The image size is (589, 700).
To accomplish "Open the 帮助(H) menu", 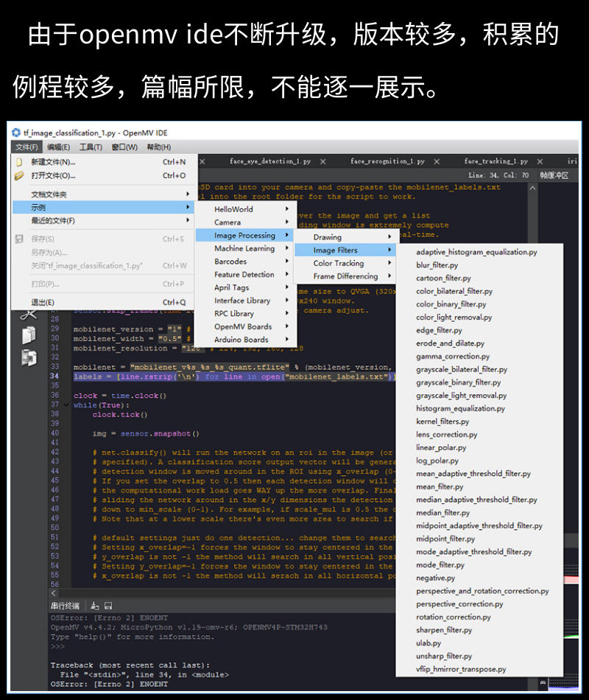I will click(x=159, y=147).
